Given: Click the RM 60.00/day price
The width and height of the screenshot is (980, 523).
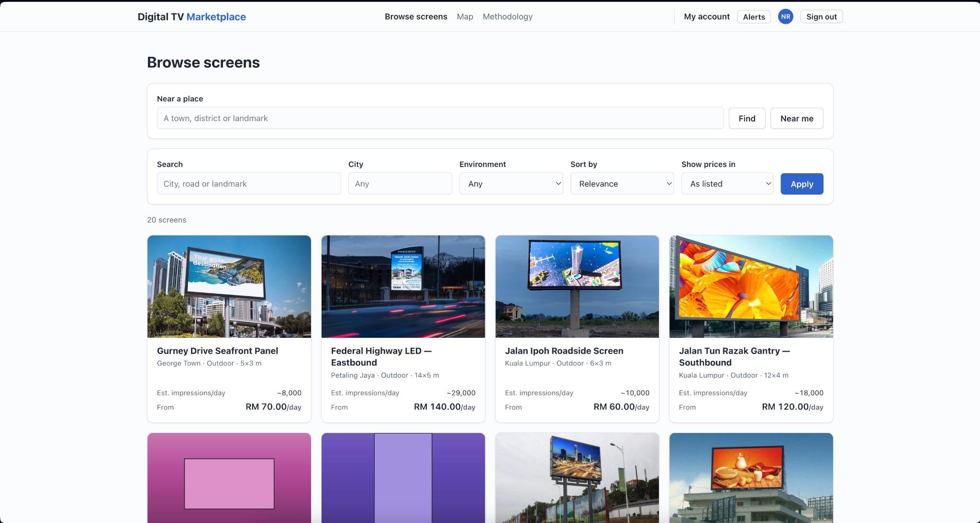Looking at the screenshot, I should (621, 407).
